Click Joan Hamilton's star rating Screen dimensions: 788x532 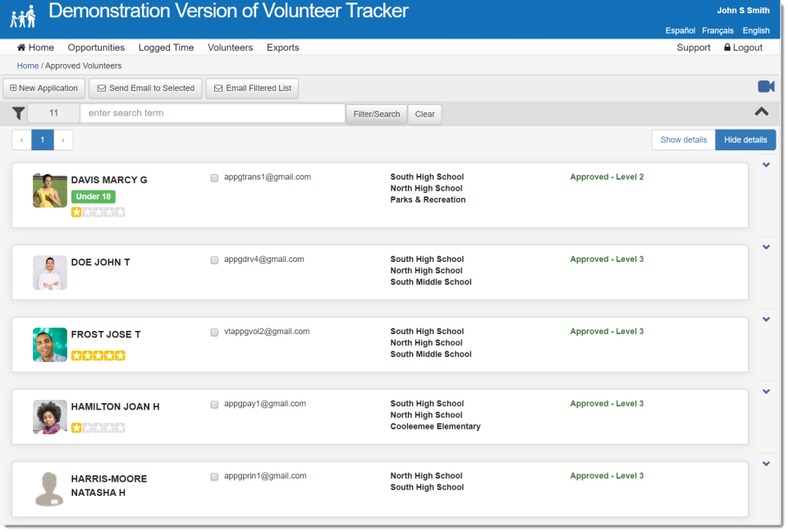coord(98,428)
